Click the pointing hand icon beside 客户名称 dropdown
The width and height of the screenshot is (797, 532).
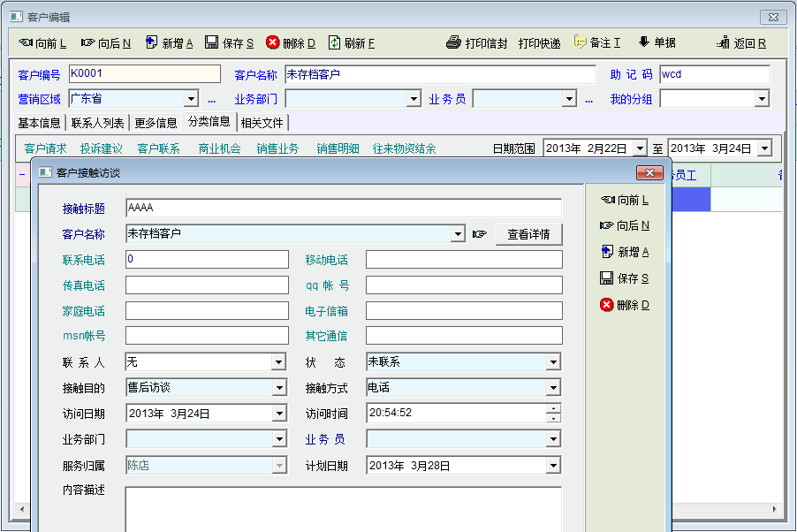[480, 234]
